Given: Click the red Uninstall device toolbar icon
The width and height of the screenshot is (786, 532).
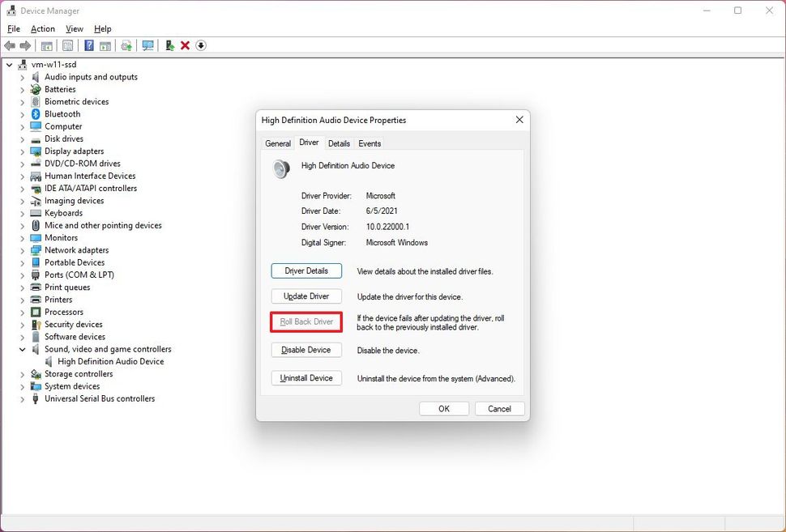Looking at the screenshot, I should pyautogui.click(x=185, y=45).
